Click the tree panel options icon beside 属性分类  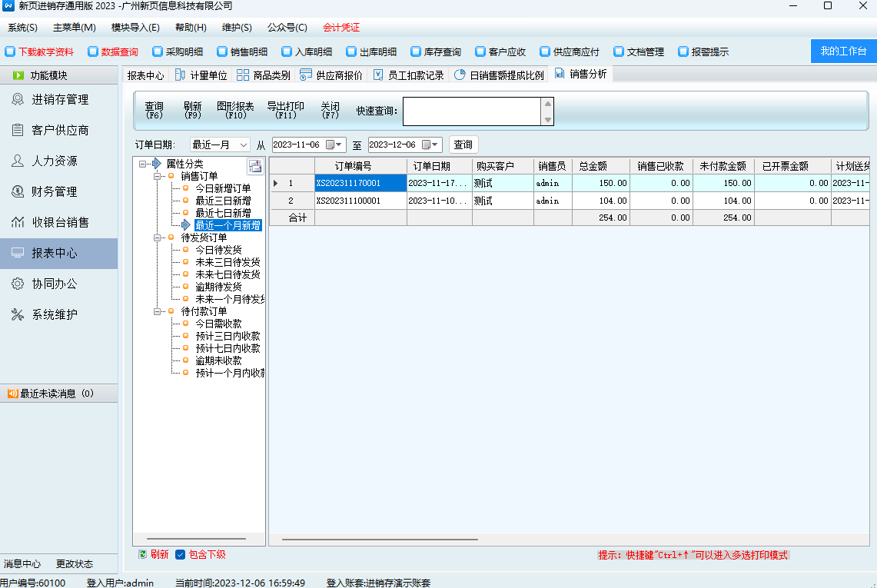(x=255, y=165)
